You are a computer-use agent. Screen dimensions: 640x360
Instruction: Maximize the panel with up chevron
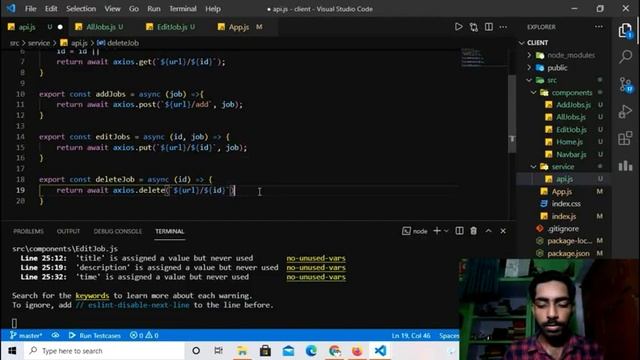[x=489, y=231]
